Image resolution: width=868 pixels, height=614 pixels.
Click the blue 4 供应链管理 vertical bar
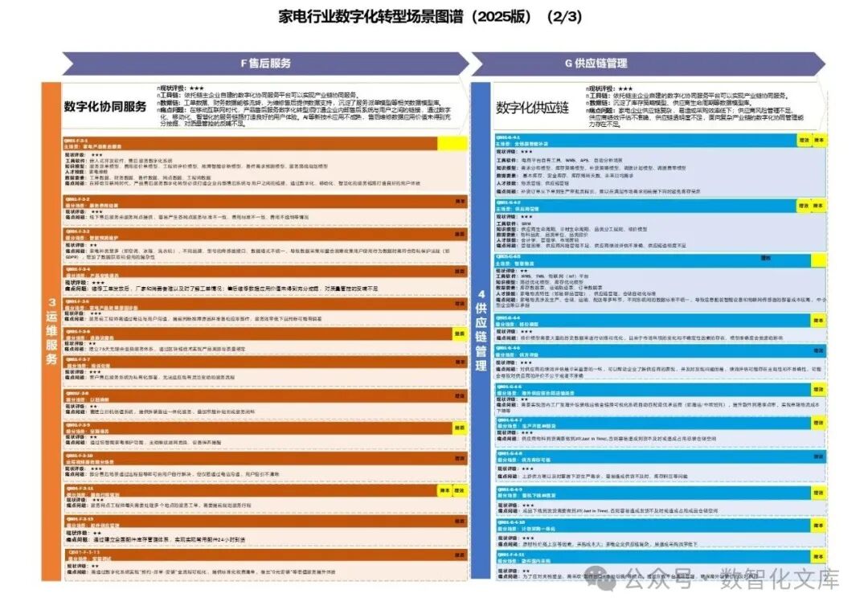pyautogui.click(x=481, y=330)
